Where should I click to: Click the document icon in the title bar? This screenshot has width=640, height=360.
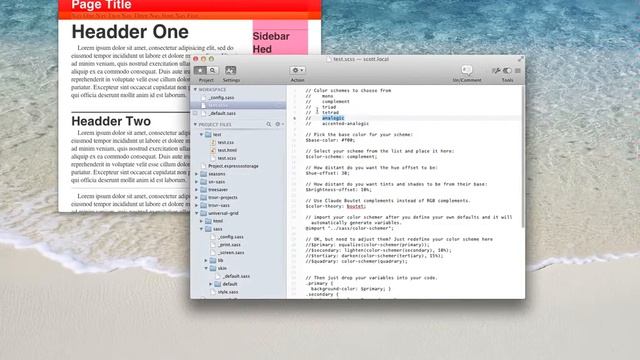pyautogui.click(x=329, y=59)
